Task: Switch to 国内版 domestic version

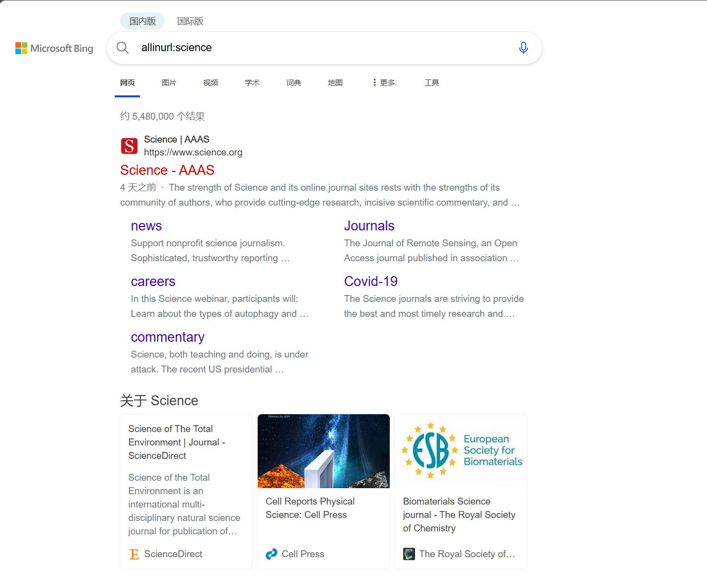Action: pos(142,21)
